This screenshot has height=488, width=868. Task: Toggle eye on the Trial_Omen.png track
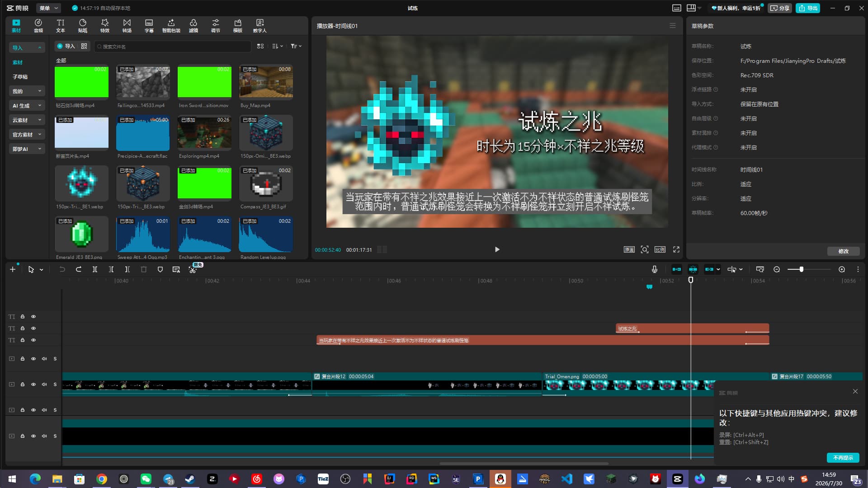(33, 385)
